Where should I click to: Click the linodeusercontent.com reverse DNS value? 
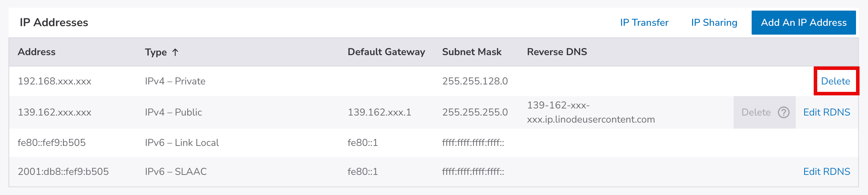(x=591, y=112)
